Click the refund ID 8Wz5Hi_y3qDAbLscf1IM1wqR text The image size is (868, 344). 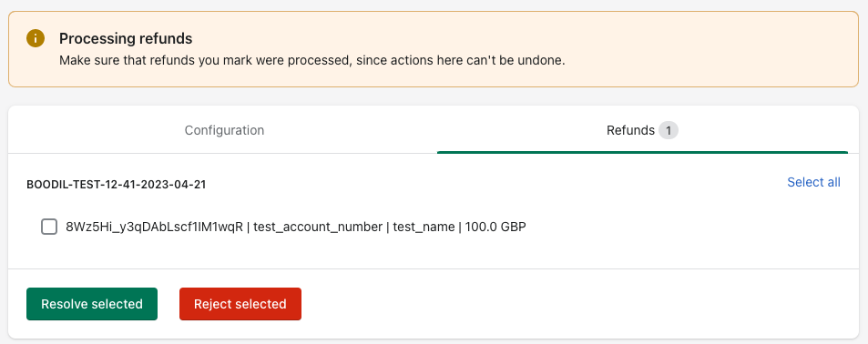click(155, 227)
